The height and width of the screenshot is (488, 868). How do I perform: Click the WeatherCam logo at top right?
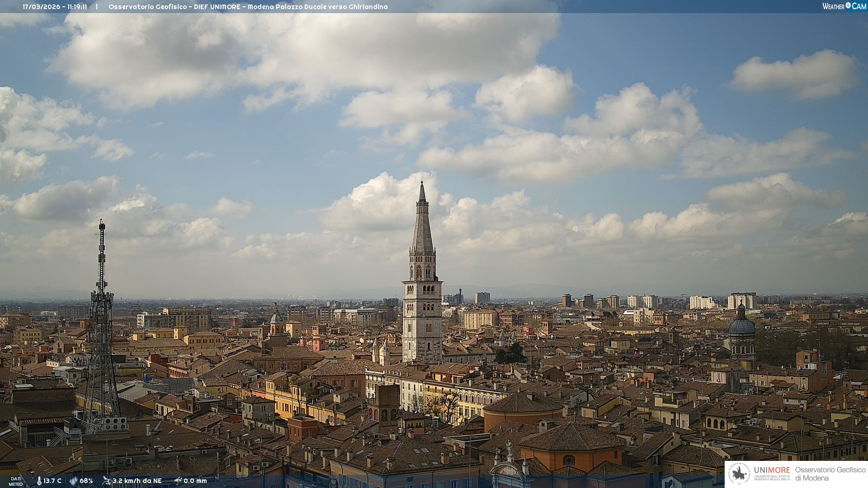click(x=844, y=6)
